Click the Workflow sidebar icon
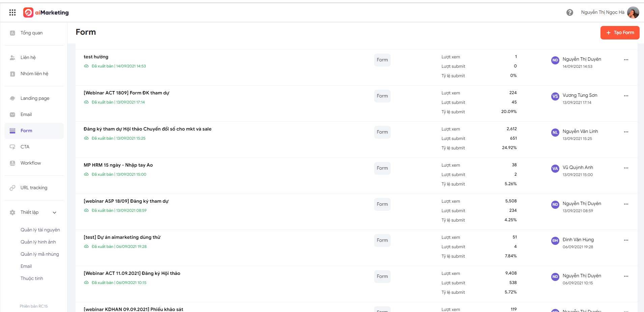 click(x=12, y=163)
